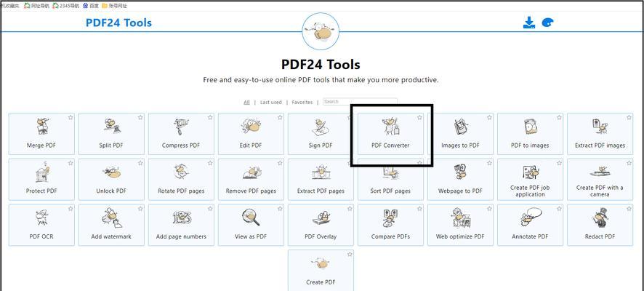Image resolution: width=644 pixels, height=291 pixels.
Task: Open the Edit PDF tool
Action: 251,134
